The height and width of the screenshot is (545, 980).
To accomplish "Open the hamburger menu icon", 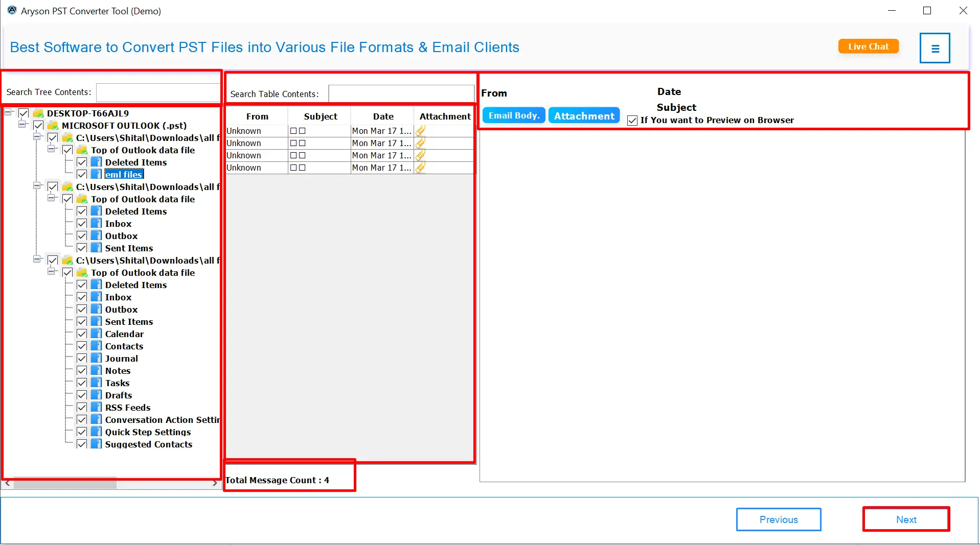I will 935,48.
